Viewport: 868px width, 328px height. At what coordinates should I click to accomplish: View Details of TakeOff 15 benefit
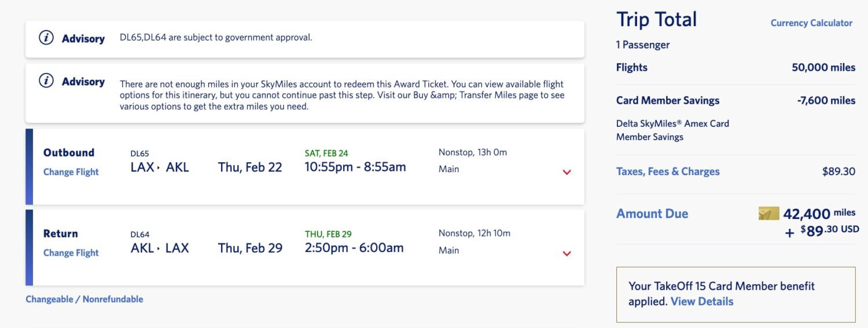click(x=702, y=301)
